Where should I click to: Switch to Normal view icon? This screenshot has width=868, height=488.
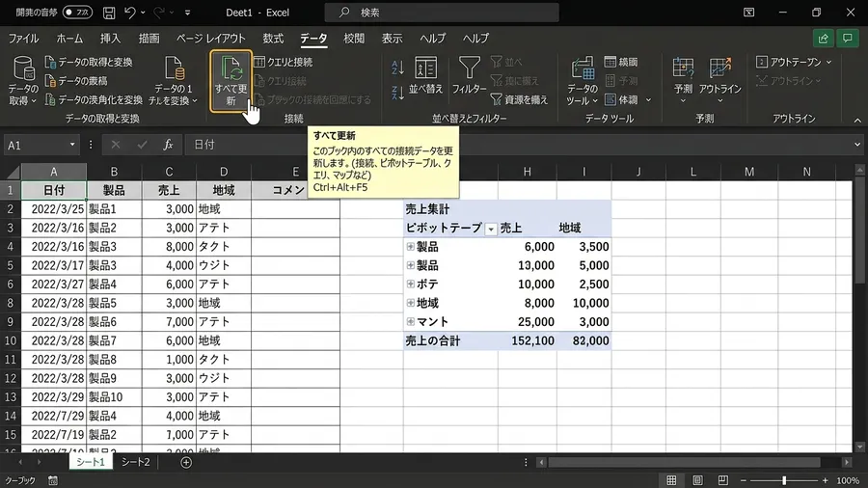click(x=671, y=480)
